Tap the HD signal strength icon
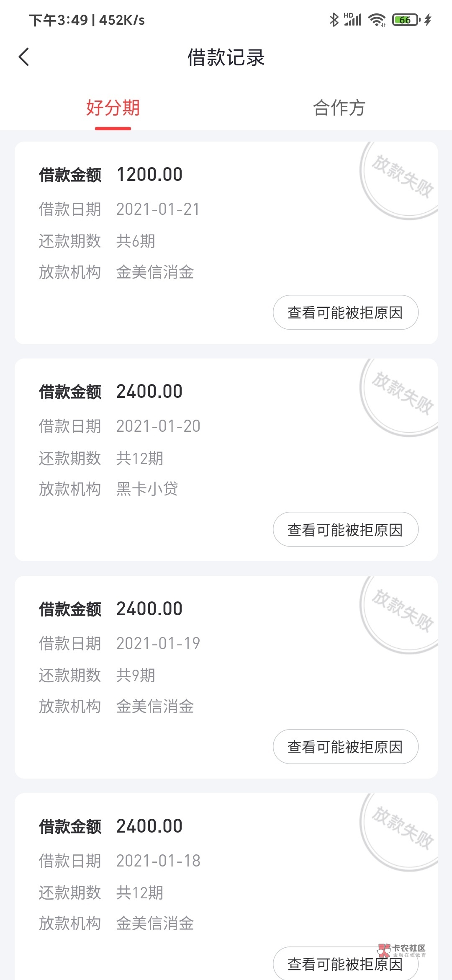Screen dimensions: 452x980 click(353, 20)
